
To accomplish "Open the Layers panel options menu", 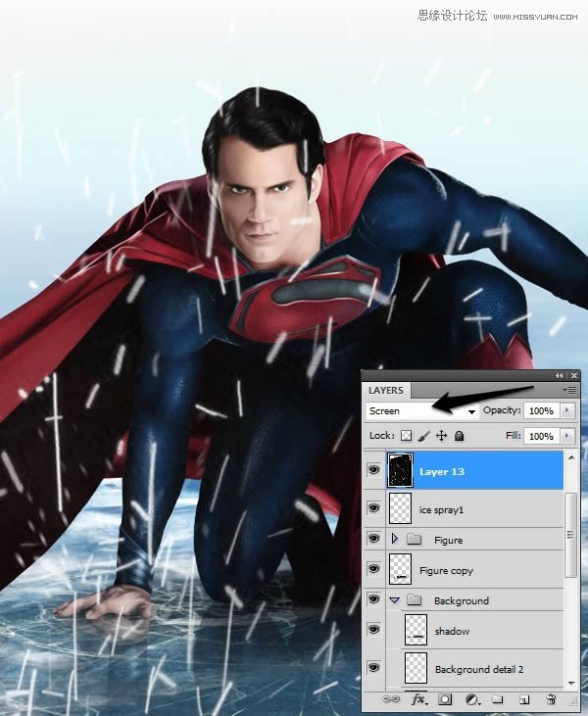I will coord(570,391).
